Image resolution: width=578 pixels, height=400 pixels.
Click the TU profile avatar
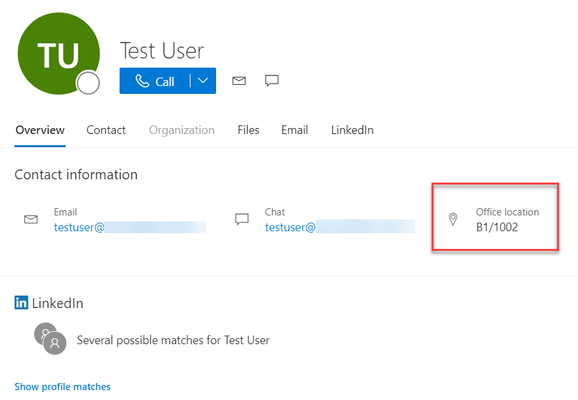[x=59, y=53]
